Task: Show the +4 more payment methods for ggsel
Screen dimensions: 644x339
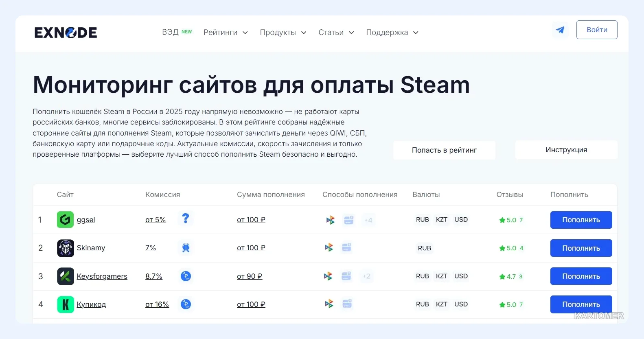Action: pyautogui.click(x=368, y=220)
